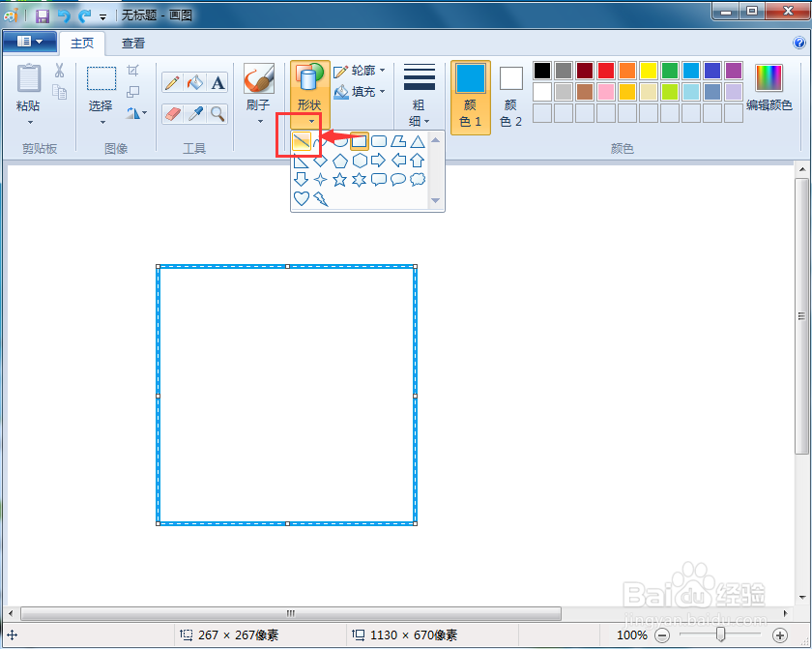Screen dimensions: 812x649
Task: Click the horizontal scrollbar thumb
Action: [x=291, y=614]
